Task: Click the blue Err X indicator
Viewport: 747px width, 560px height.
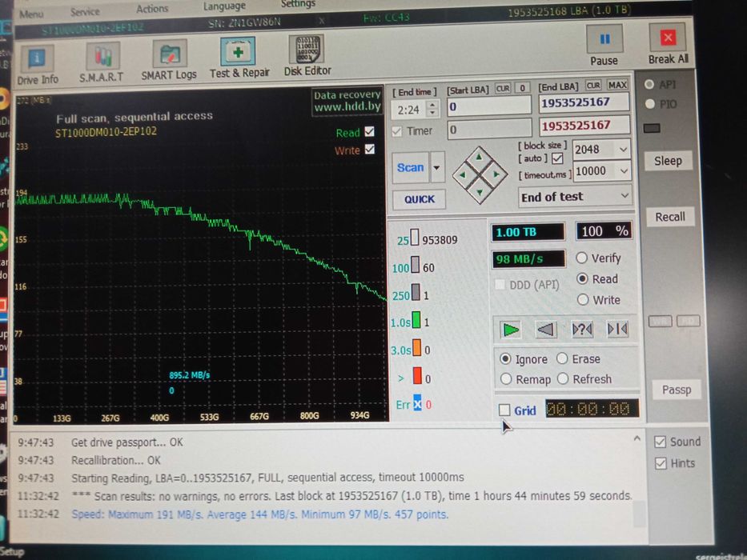Action: 417,404
